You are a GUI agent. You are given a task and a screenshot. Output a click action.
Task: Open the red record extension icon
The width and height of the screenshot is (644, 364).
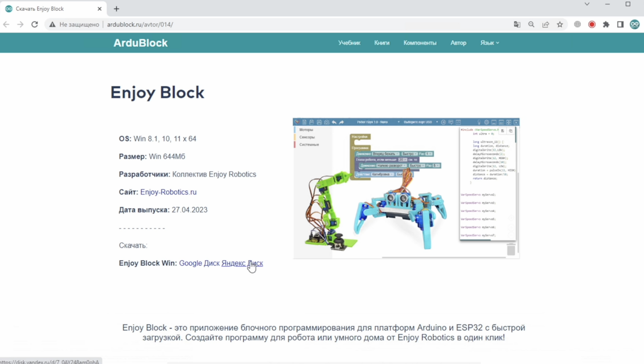[x=592, y=24]
